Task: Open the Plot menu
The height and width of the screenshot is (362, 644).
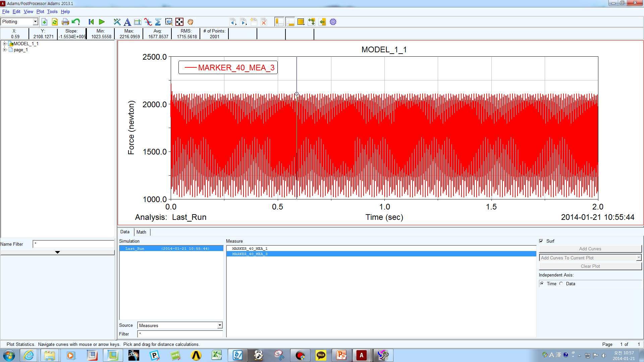Action: [40, 11]
